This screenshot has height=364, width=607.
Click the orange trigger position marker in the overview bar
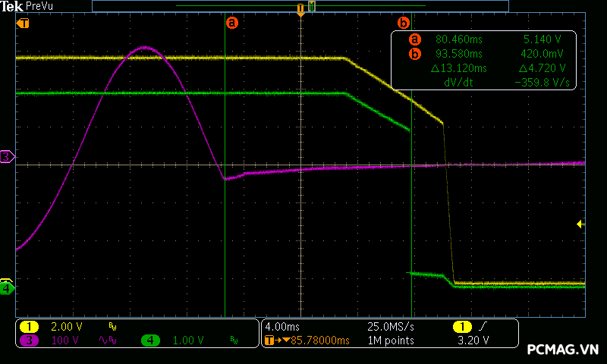pos(300,8)
